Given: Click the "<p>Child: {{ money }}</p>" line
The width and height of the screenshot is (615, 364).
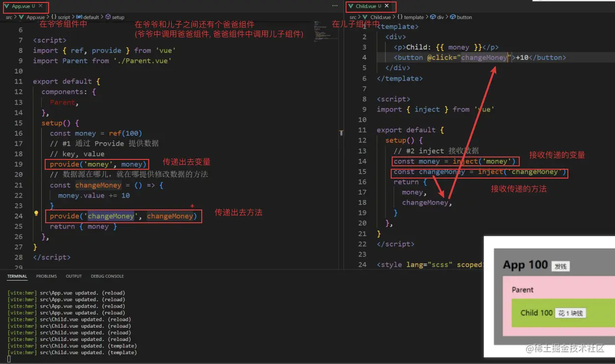Looking at the screenshot, I should [x=446, y=47].
